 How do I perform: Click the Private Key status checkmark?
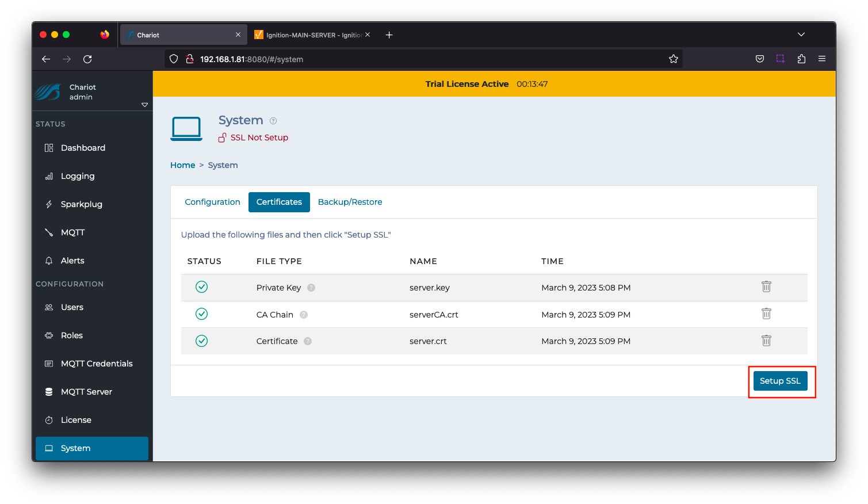(x=201, y=287)
